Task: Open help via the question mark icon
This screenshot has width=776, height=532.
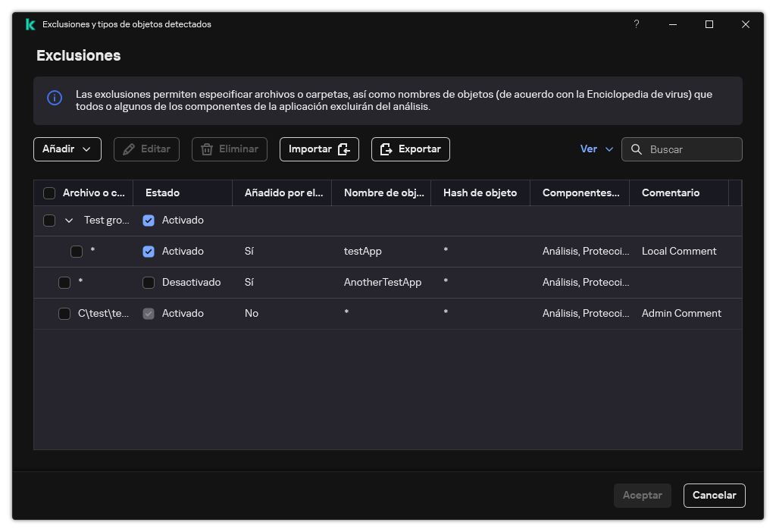Action: (636, 24)
